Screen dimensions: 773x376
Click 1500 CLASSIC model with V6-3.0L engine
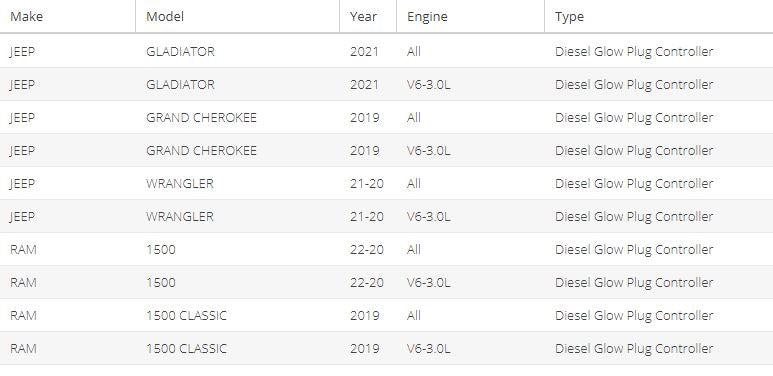(186, 348)
